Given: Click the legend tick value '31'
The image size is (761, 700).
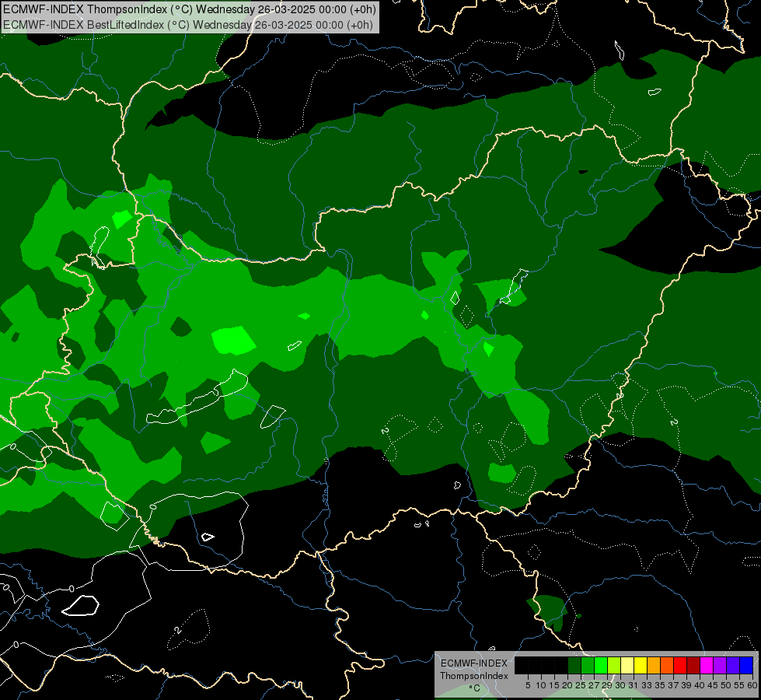Looking at the screenshot, I should pyautogui.click(x=634, y=685).
